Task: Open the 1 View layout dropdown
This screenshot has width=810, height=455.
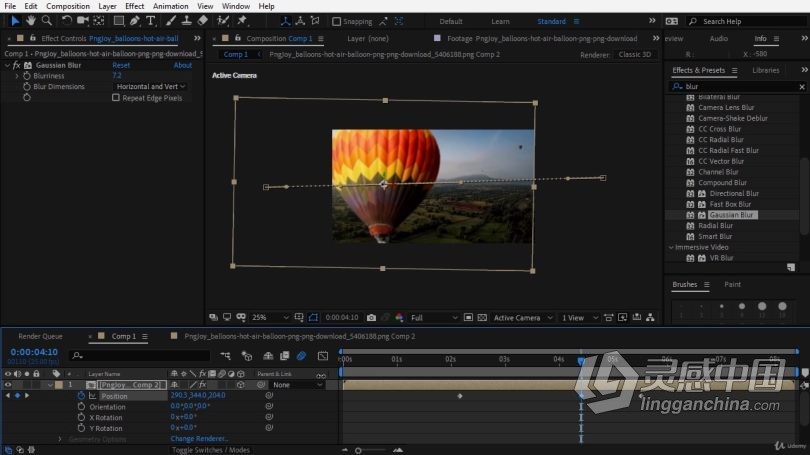Action: pos(580,318)
